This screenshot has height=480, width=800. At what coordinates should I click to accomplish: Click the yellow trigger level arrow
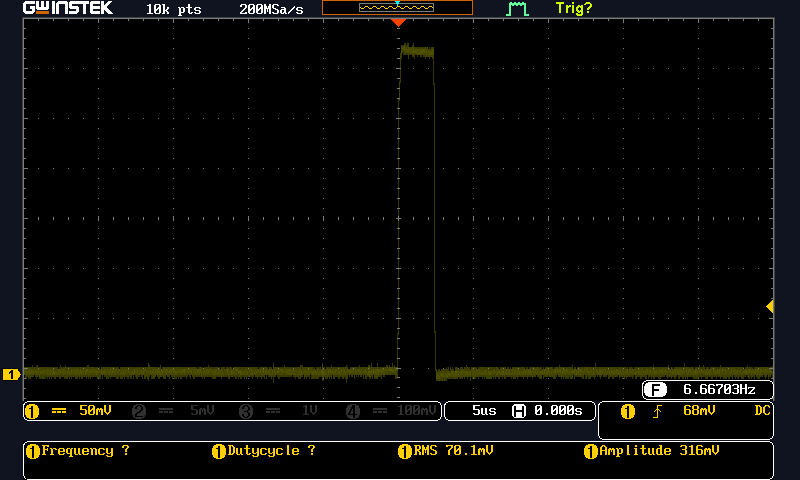click(770, 307)
